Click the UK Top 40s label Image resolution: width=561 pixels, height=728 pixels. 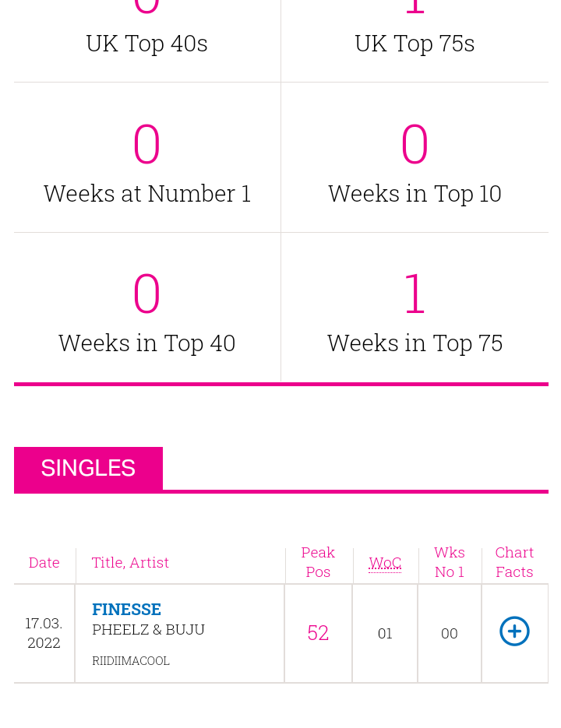(x=146, y=44)
